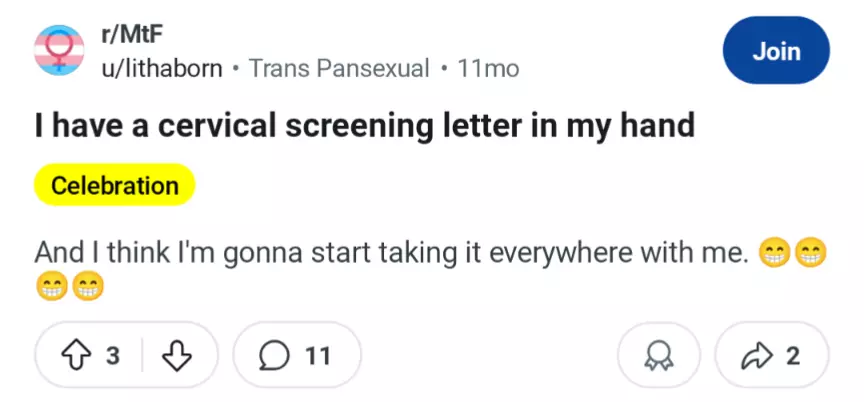Click the vote score number 3
This screenshot has height=402, width=864.
coord(113,355)
